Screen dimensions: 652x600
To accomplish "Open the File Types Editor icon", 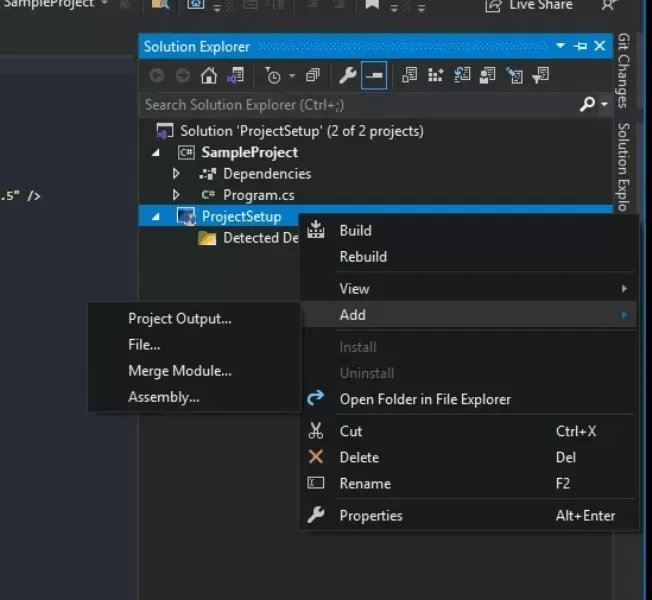I will 462,75.
